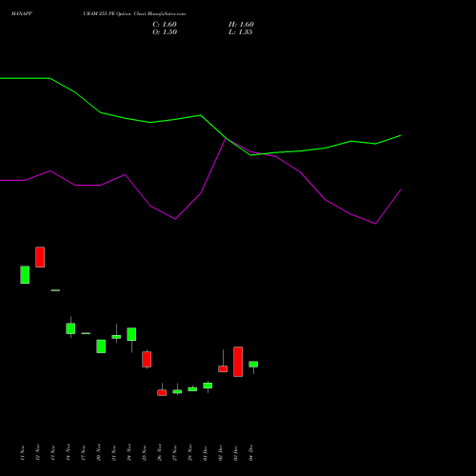
Task: Click the open value 'O: 1.50'
Action: (165, 32)
